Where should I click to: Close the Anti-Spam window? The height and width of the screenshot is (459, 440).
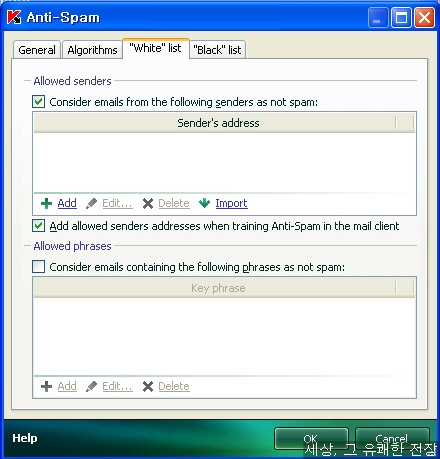[x=424, y=17]
